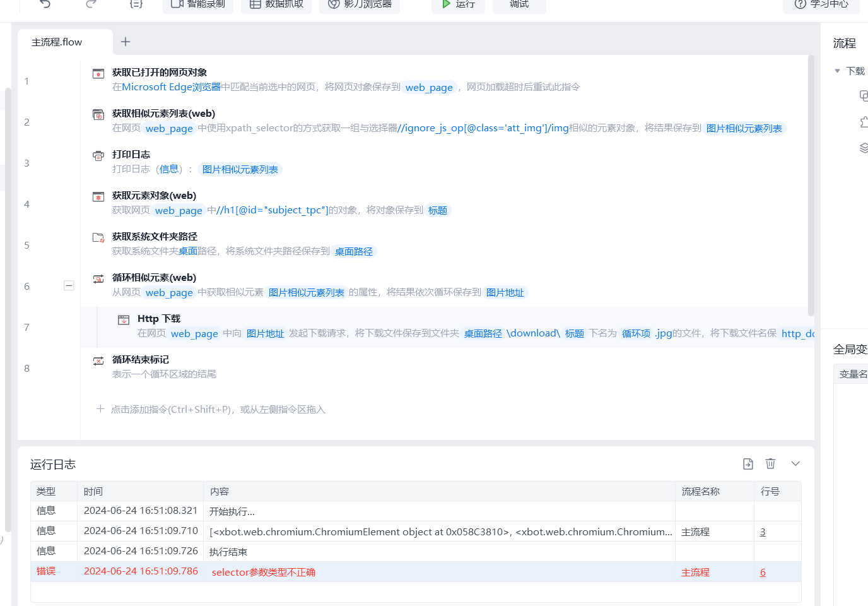868x606 pixels.
Task: Click the 获取系统文件夹路径 folder icon
Action: point(98,238)
